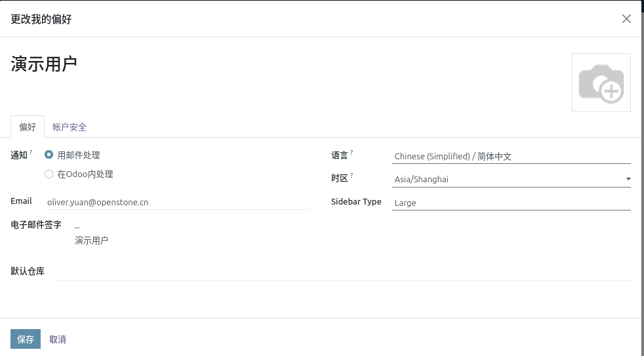644x356 pixels.
Task: Save the preferences with 保存
Action: 26,339
